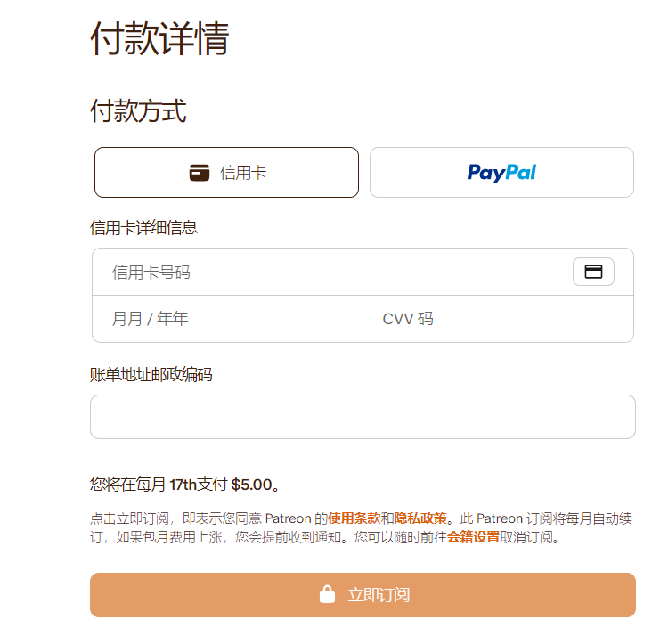The width and height of the screenshot is (660, 644).
Task: Open the 隐私政策 link
Action: (420, 518)
